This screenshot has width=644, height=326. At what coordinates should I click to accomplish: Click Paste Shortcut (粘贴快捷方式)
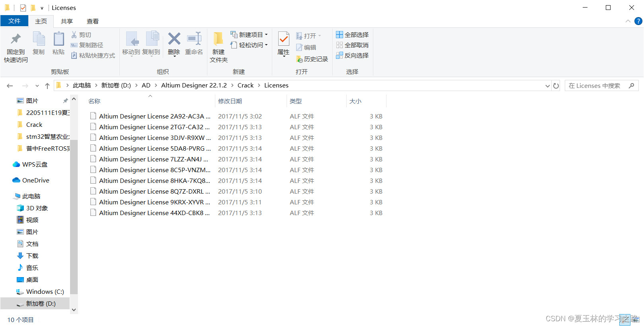click(x=93, y=55)
